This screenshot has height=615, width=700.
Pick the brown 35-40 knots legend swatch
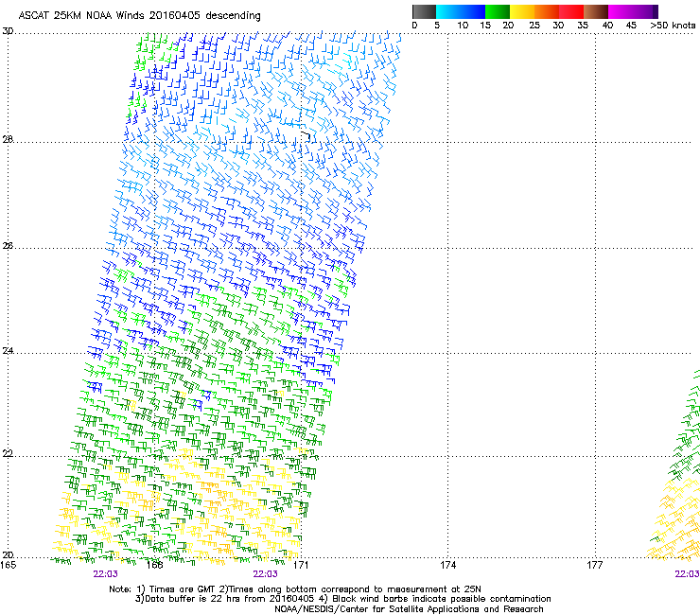point(596,11)
